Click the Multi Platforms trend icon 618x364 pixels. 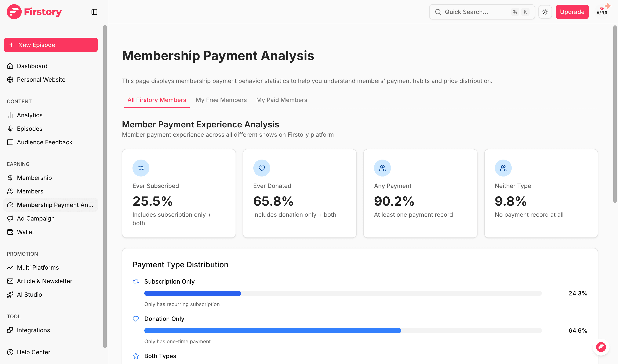10,267
